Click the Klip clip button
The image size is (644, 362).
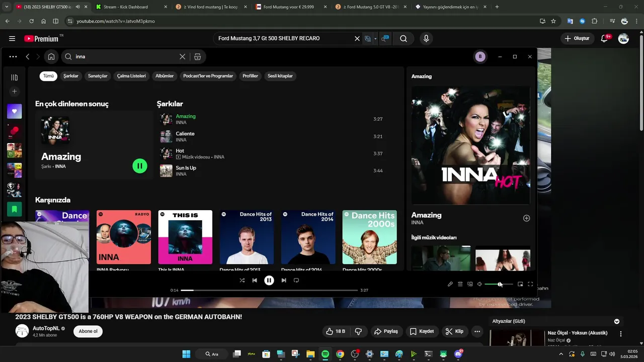454,331
